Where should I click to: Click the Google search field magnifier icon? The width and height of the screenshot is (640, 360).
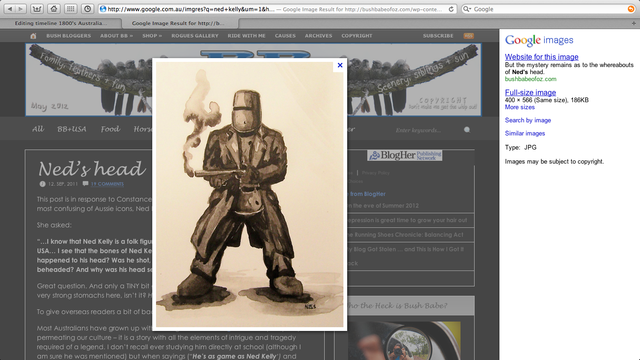[x=467, y=9]
